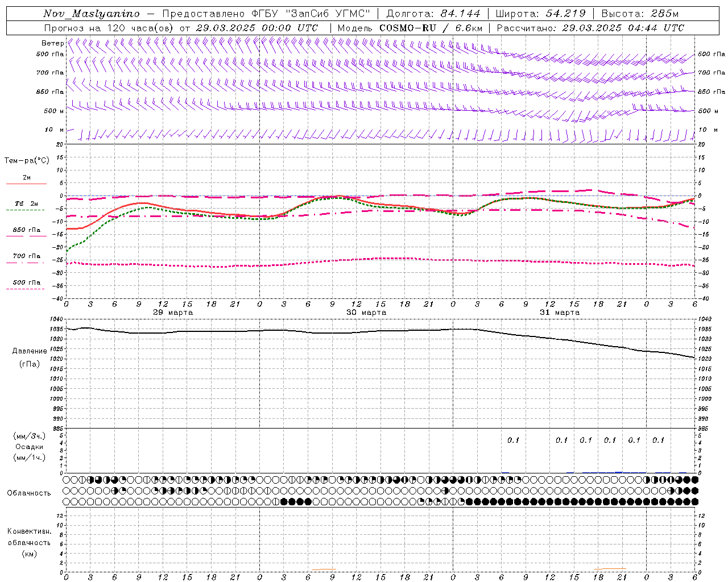The height and width of the screenshot is (582, 728).
Task: Click the station name "Nov_Maslyanino"
Action: pos(92,14)
